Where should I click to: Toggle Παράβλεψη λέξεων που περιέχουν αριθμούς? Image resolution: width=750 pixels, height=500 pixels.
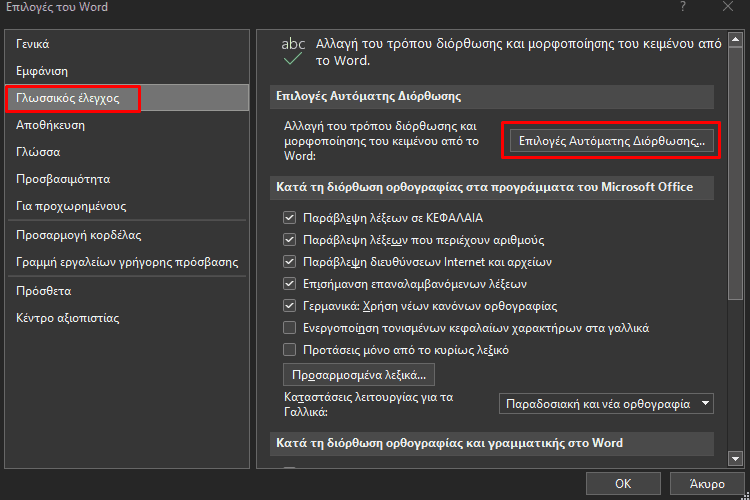pos(289,240)
